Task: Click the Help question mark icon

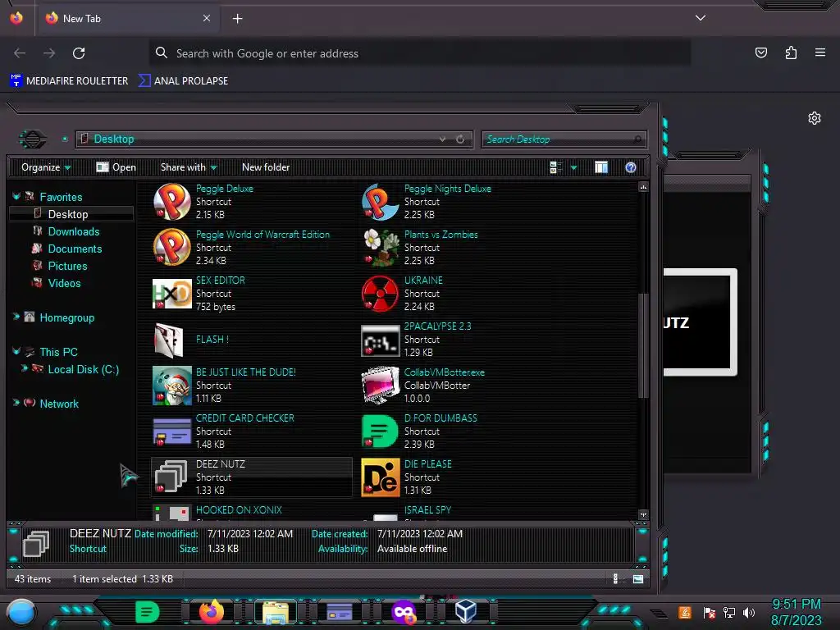Action: pyautogui.click(x=631, y=167)
